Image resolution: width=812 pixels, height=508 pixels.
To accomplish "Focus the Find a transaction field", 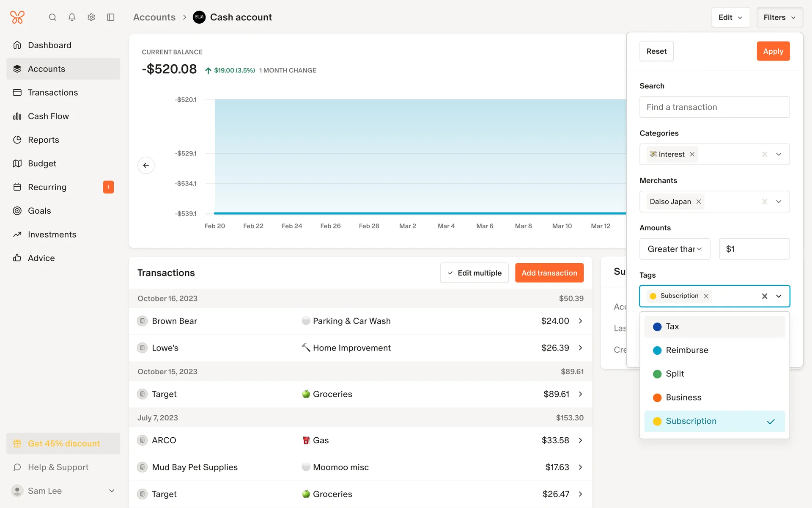I will pos(714,107).
